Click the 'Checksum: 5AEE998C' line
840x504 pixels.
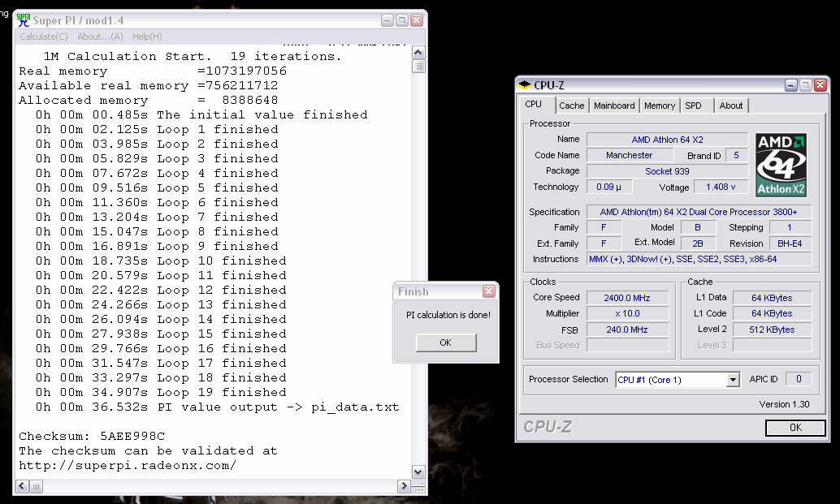92,436
